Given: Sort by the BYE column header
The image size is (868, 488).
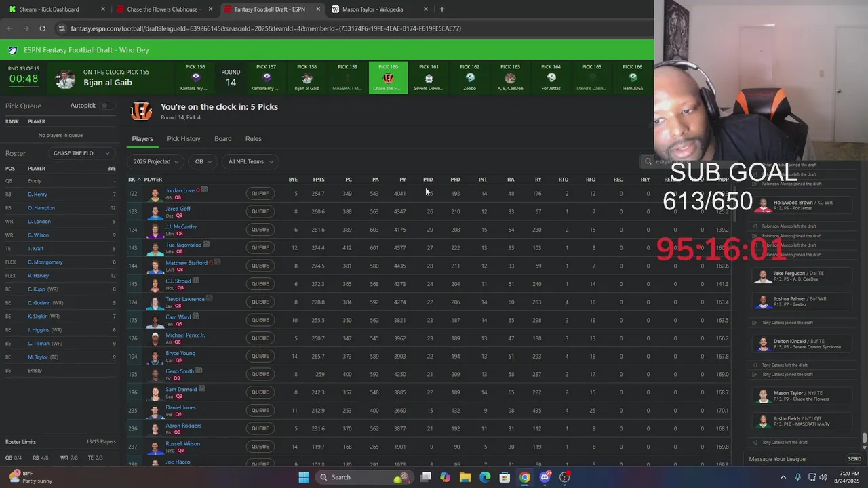Looking at the screenshot, I should coord(293,180).
